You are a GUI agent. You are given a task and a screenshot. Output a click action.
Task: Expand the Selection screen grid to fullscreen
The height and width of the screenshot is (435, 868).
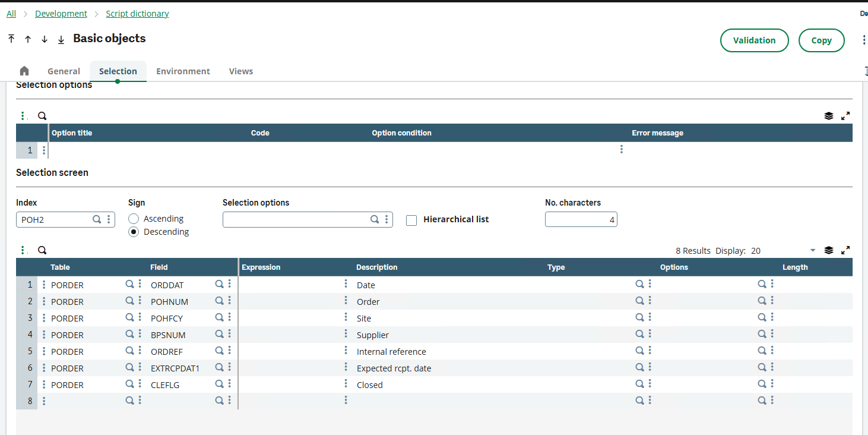coord(845,250)
